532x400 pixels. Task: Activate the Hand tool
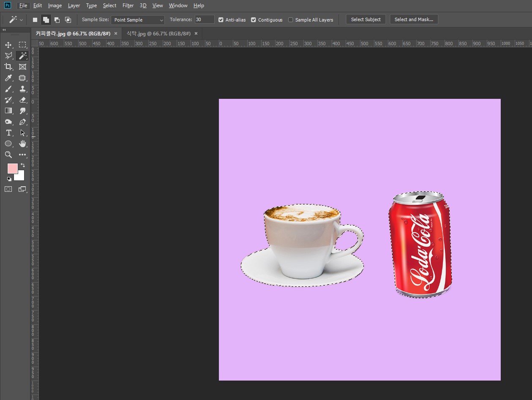[x=22, y=144]
